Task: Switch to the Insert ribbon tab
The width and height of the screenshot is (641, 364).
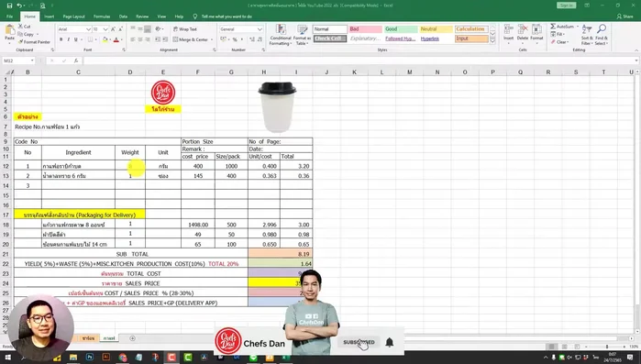Action: (x=49, y=17)
